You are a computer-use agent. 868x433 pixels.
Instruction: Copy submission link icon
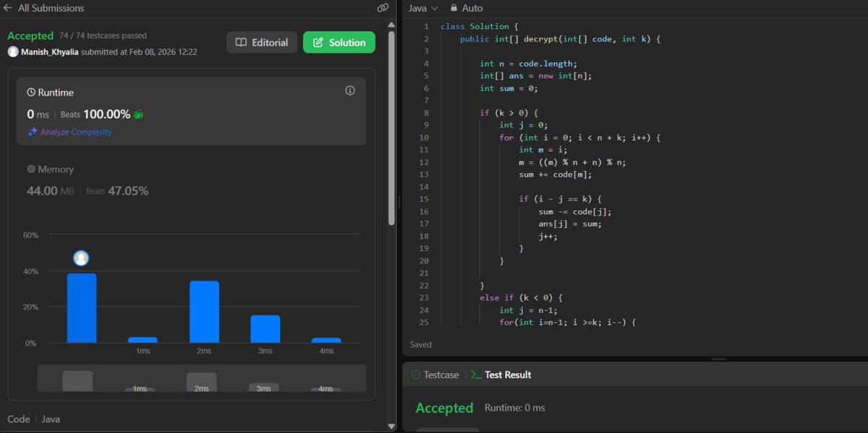383,8
